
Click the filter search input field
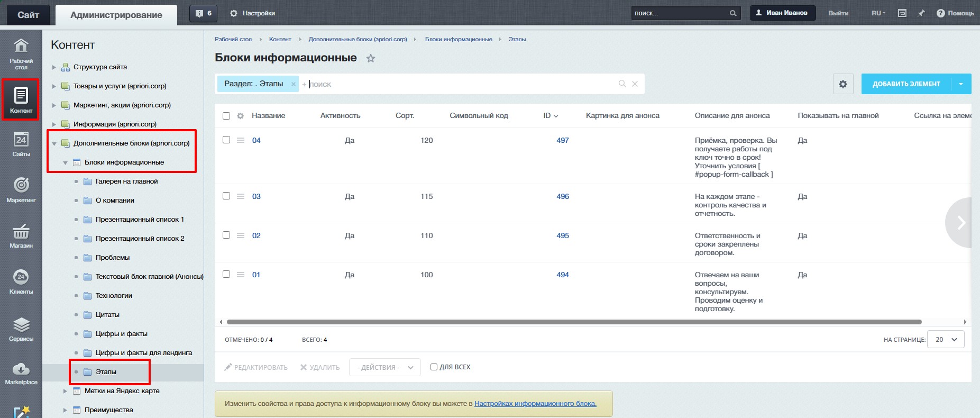(x=460, y=84)
